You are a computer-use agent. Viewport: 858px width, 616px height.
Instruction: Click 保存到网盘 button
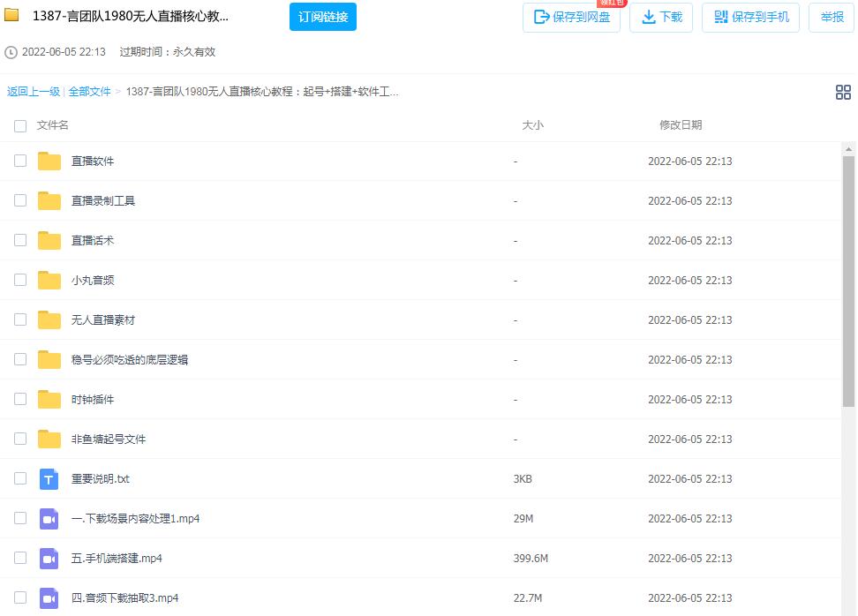(x=571, y=17)
